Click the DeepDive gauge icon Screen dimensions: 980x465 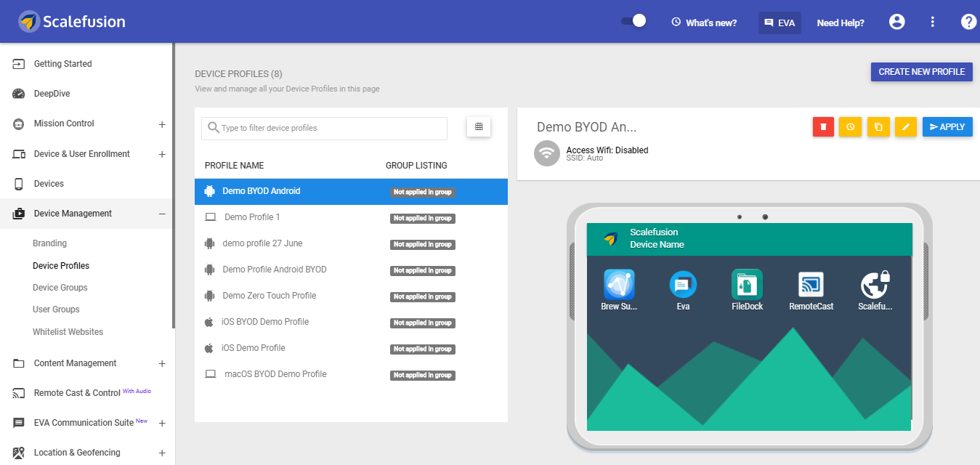point(19,94)
